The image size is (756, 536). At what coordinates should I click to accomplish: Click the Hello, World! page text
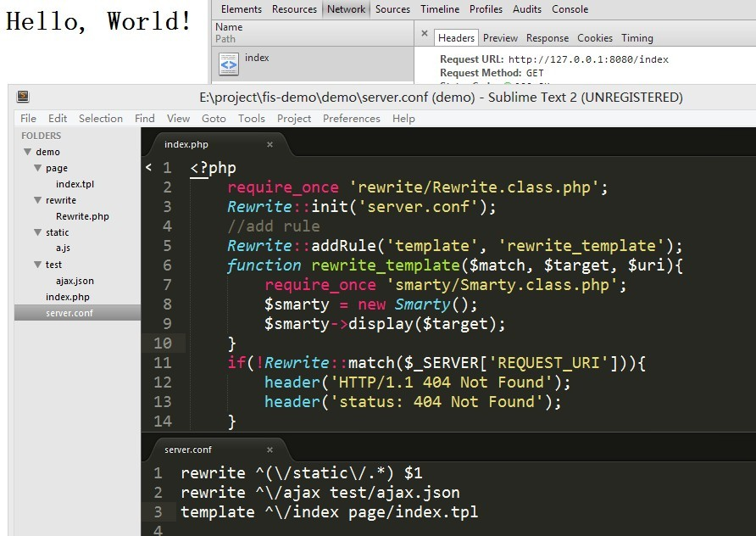click(99, 20)
